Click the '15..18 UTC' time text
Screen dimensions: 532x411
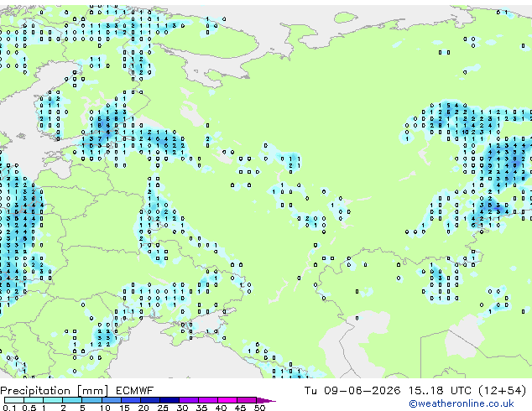click(441, 391)
